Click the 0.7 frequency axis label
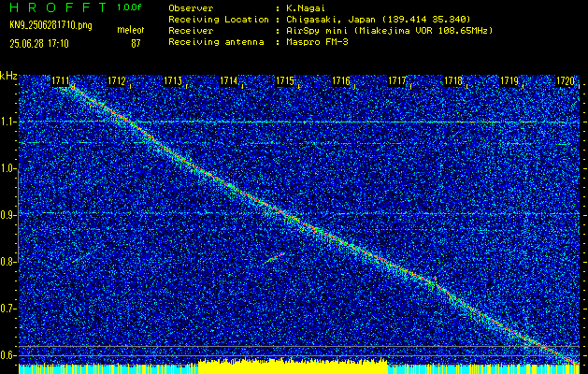This screenshot has height=374, width=588. pyautogui.click(x=8, y=309)
